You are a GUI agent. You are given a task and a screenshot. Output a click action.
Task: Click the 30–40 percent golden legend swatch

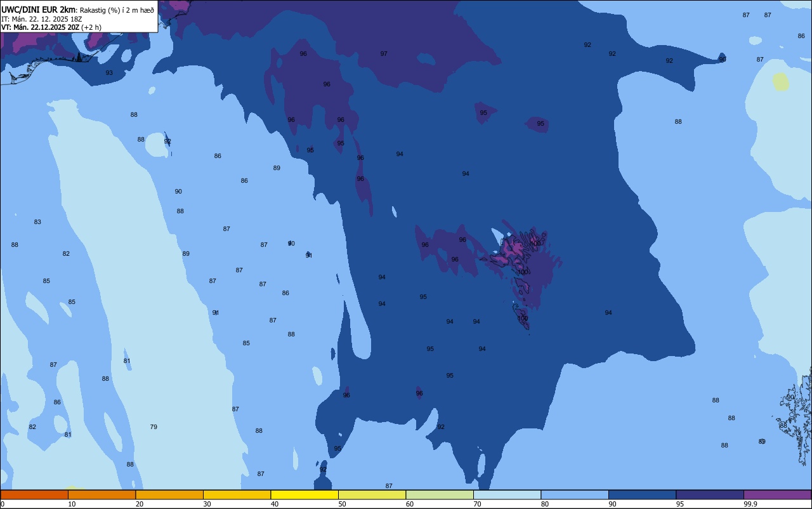[237, 494]
